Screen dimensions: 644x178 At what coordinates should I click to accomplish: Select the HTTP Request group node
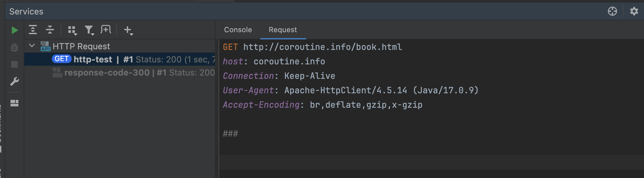(x=120, y=46)
